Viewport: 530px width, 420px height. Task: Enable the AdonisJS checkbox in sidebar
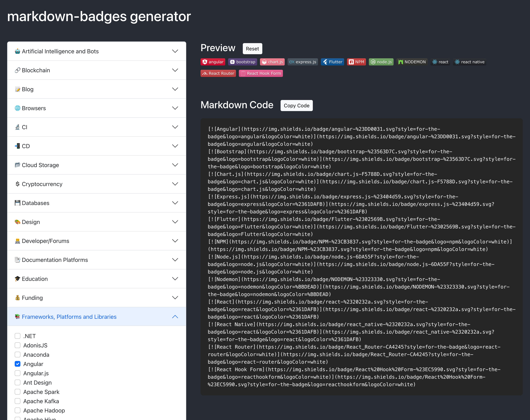point(18,345)
